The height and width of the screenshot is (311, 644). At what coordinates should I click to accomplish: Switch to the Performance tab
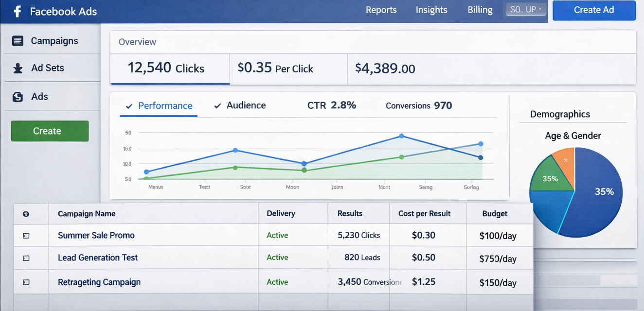coord(159,106)
